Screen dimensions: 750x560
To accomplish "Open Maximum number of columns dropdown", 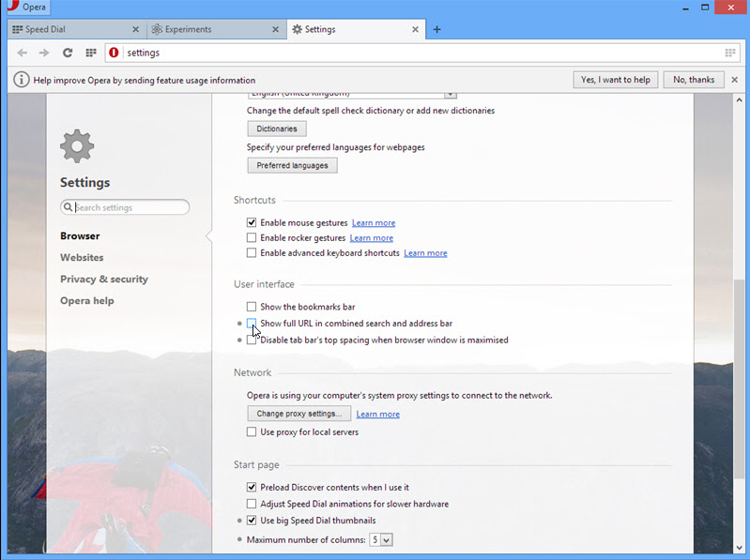I will 381,540.
